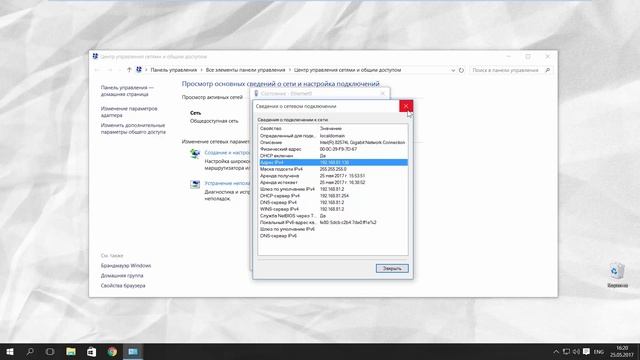This screenshot has height=360, width=640.
Task: Open Изменение параметров адаптера link
Action: coord(129,112)
